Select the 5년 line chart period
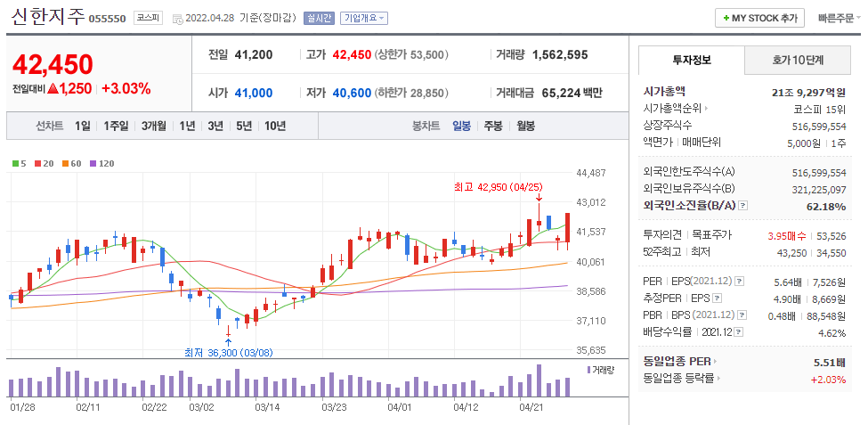Viewport: 868px width, 425px height. coord(244,126)
